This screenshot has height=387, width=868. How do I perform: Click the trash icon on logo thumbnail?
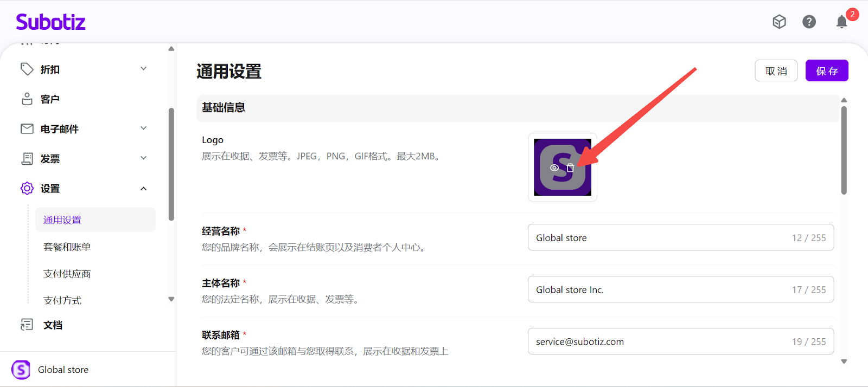(570, 168)
